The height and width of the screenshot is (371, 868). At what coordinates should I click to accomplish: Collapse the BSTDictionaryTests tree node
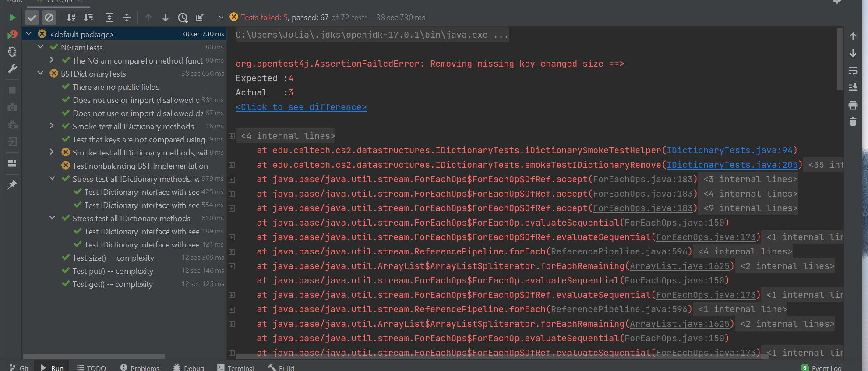tap(41, 73)
